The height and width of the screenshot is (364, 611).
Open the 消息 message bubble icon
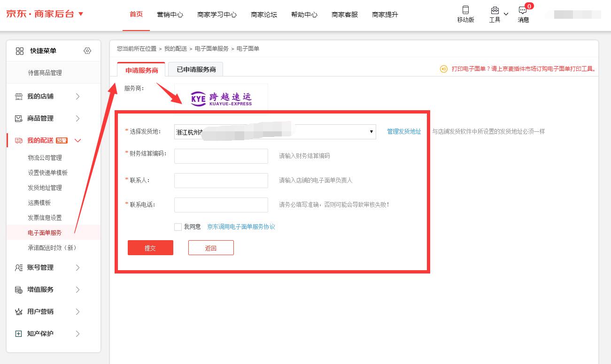pyautogui.click(x=523, y=10)
